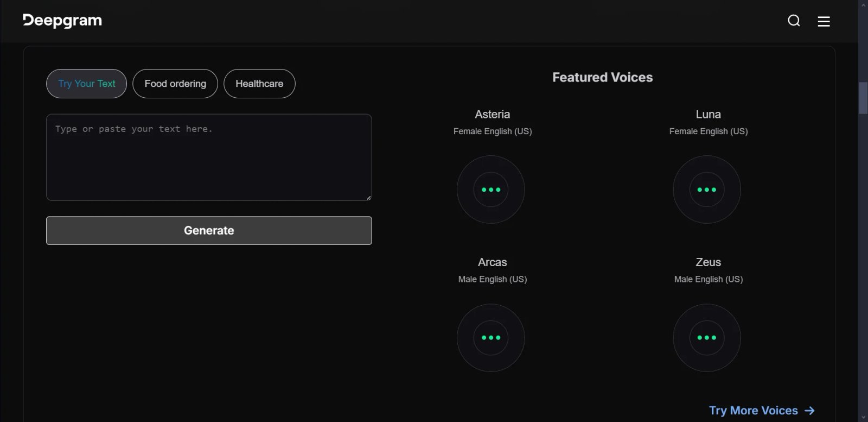Follow the Try More Voices link

tap(762, 411)
